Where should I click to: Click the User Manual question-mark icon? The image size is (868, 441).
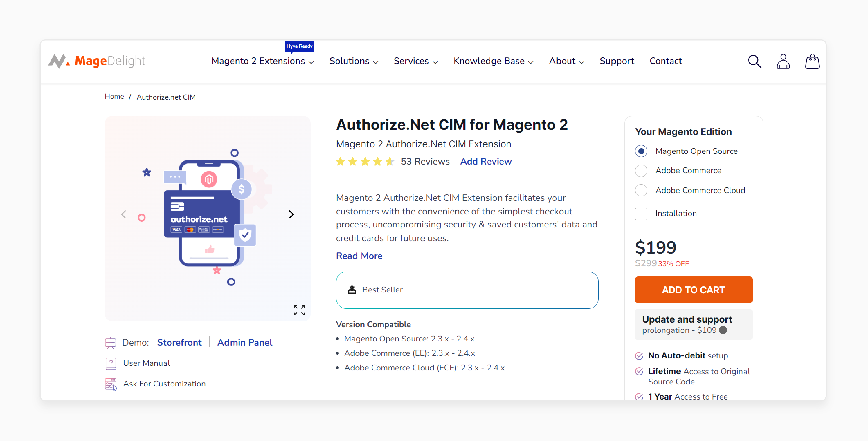111,364
